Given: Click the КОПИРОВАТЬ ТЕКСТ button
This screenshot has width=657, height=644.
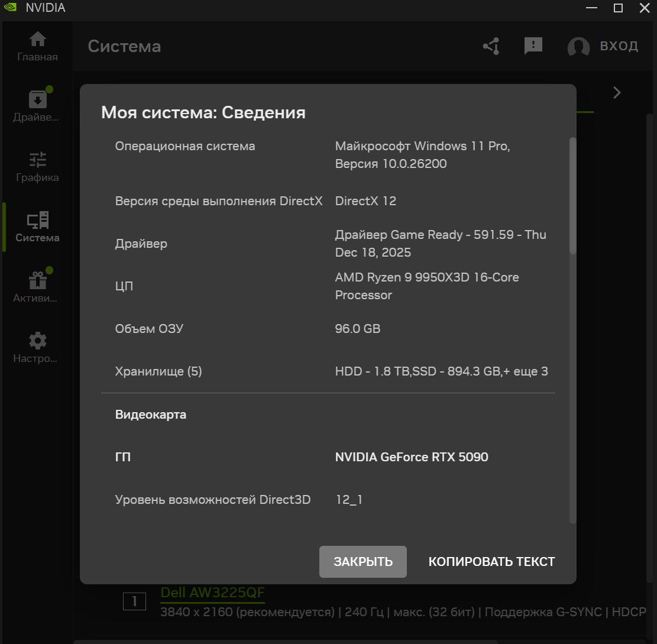Looking at the screenshot, I should [x=491, y=561].
